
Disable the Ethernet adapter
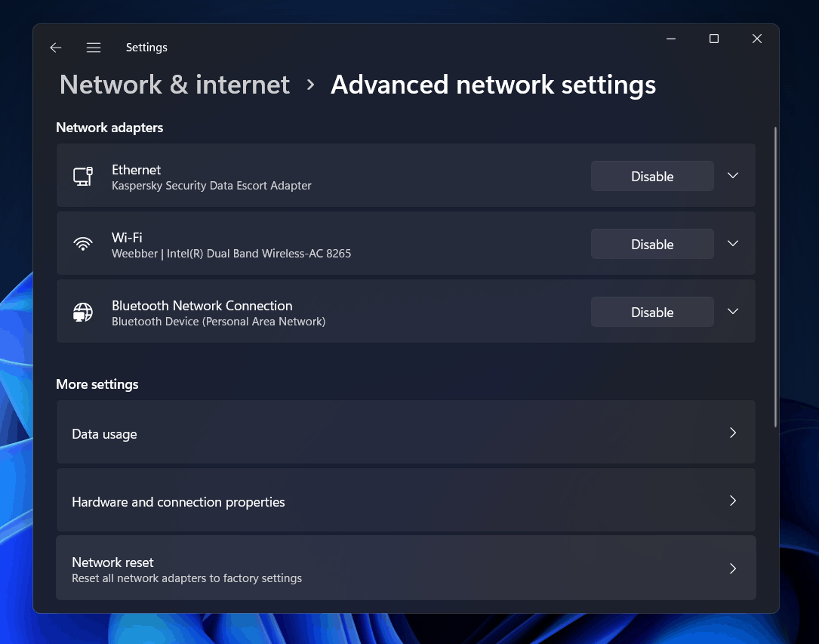click(x=652, y=176)
